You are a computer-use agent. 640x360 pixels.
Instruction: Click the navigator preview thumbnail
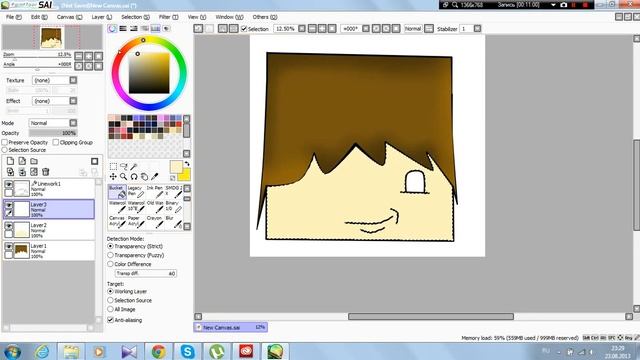pos(52,37)
